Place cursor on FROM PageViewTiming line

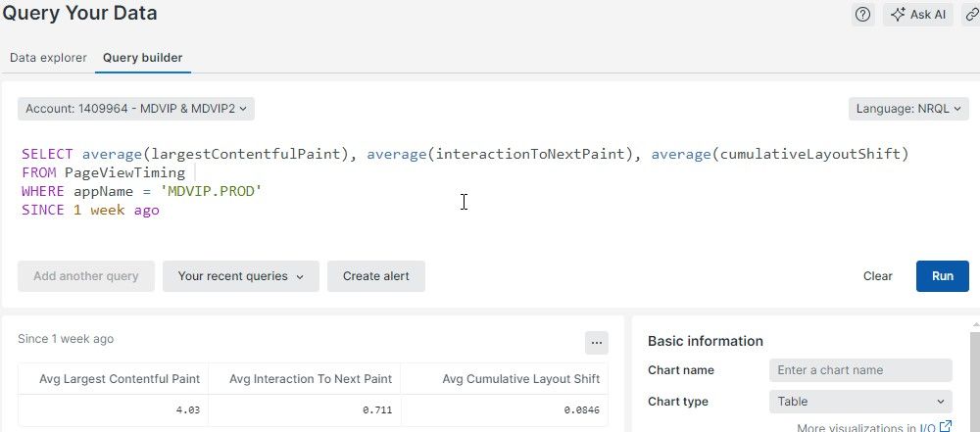pyautogui.click(x=103, y=172)
